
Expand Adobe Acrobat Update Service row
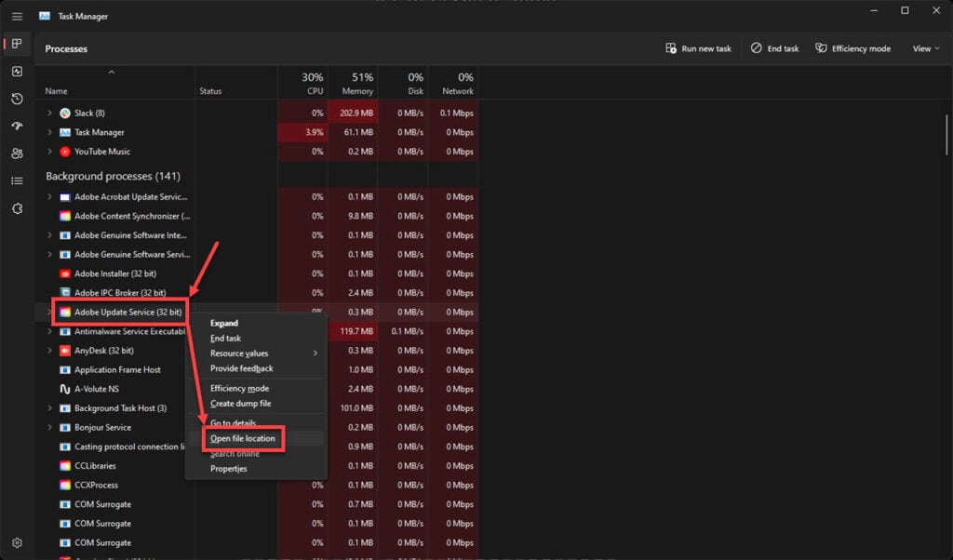(x=50, y=197)
